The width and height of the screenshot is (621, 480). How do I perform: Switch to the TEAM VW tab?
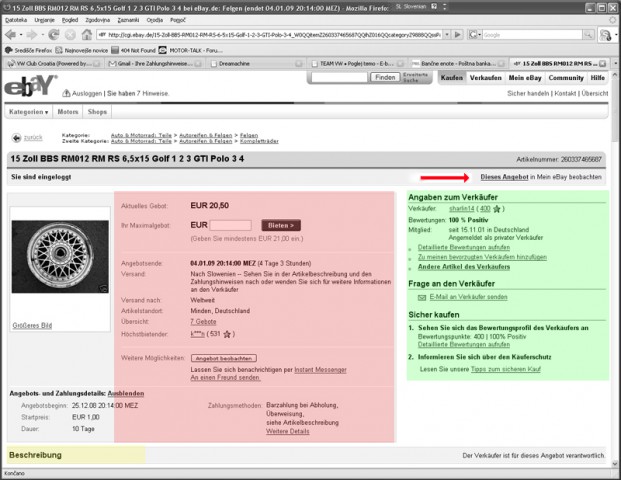(x=357, y=63)
